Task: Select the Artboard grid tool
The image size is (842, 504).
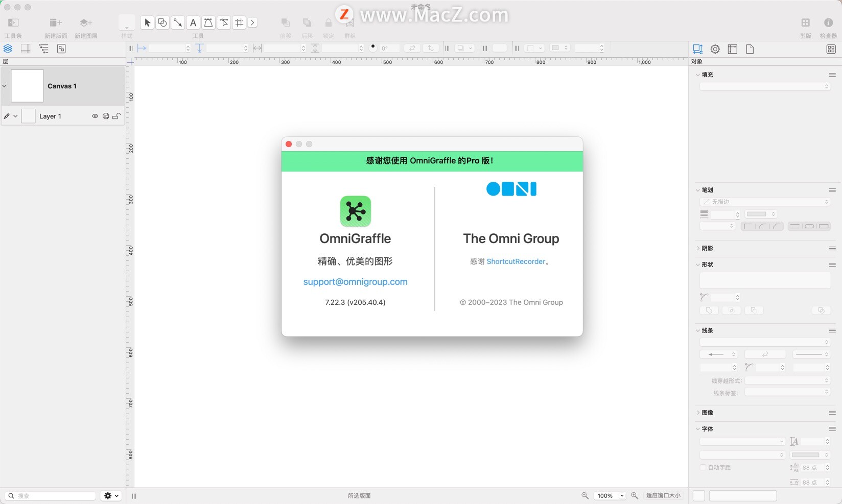Action: click(239, 22)
